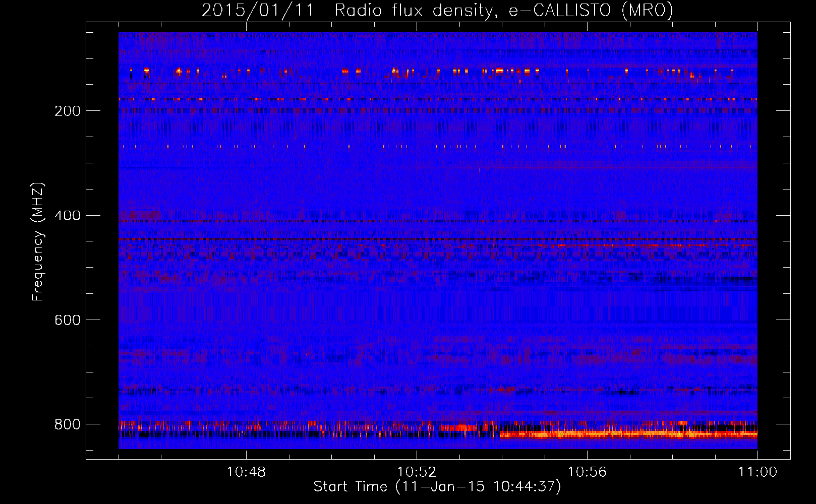The image size is (816, 504).
Task: Click the 400 frequency tick label
Action: 68,216
